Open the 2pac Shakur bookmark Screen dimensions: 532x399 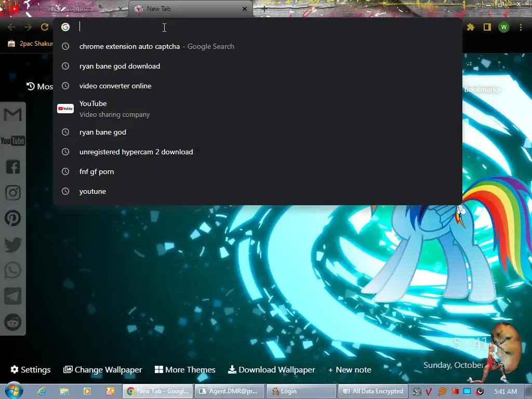31,44
